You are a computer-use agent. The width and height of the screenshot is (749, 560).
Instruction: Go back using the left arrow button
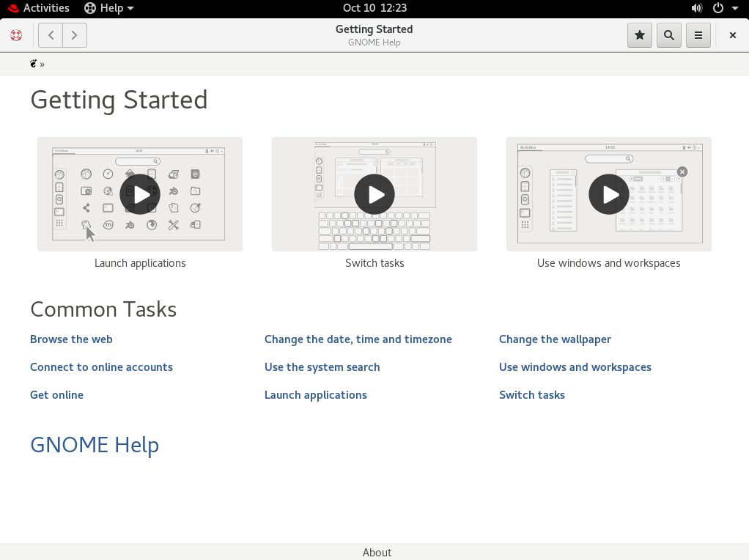[51, 35]
